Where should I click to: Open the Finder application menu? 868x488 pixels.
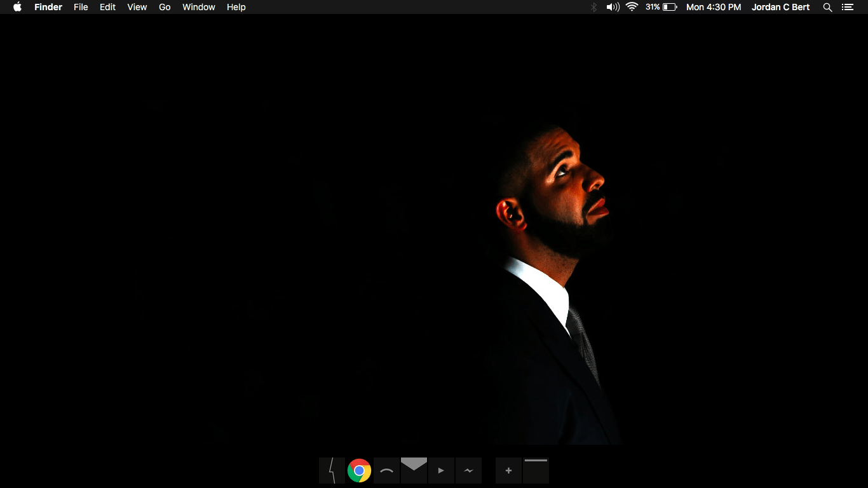pyautogui.click(x=48, y=7)
